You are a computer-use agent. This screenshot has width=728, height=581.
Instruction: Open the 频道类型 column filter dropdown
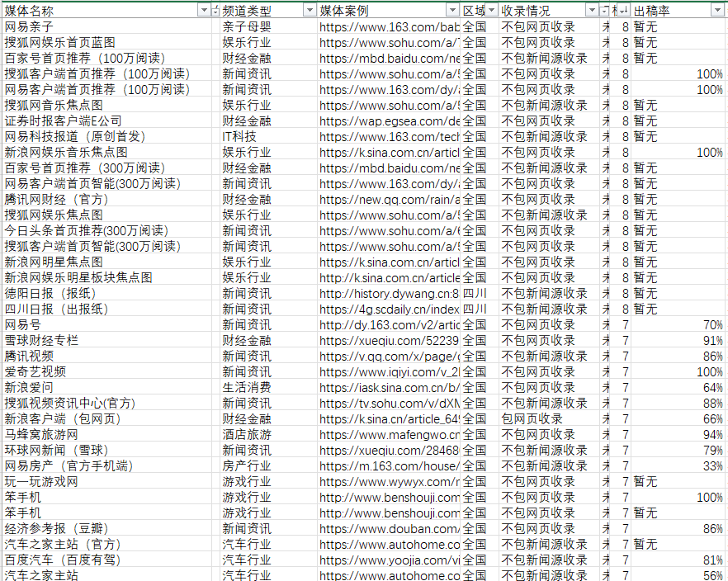click(310, 10)
